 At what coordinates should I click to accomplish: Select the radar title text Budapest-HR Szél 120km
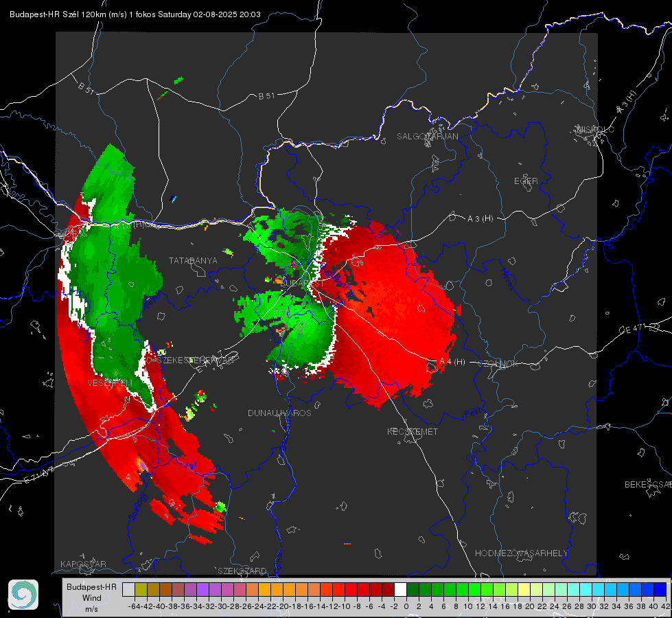(x=58, y=14)
